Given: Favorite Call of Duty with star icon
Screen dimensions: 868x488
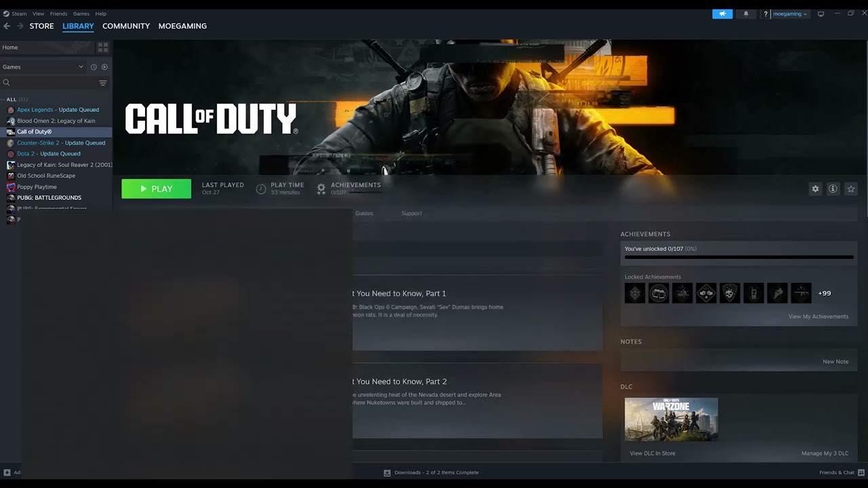Looking at the screenshot, I should (x=851, y=189).
